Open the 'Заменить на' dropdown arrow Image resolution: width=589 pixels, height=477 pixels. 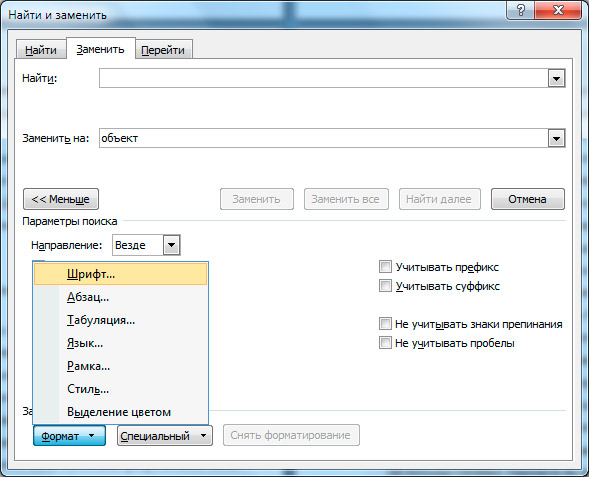(x=556, y=138)
